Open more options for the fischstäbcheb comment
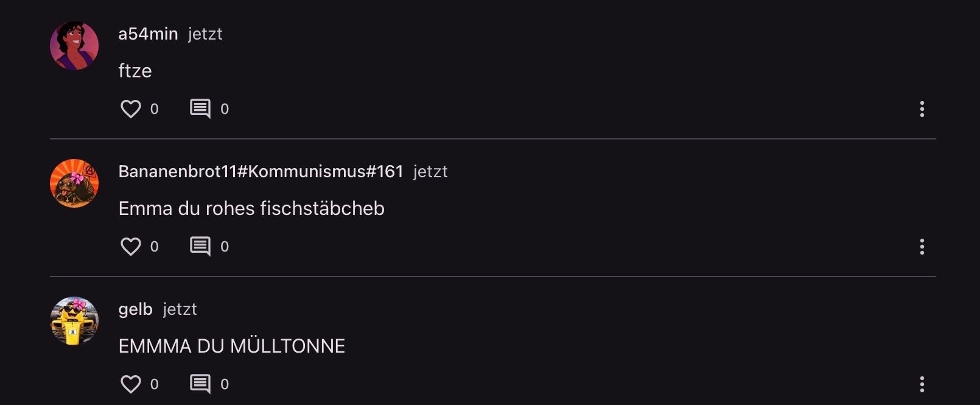980x405 pixels. [x=922, y=247]
